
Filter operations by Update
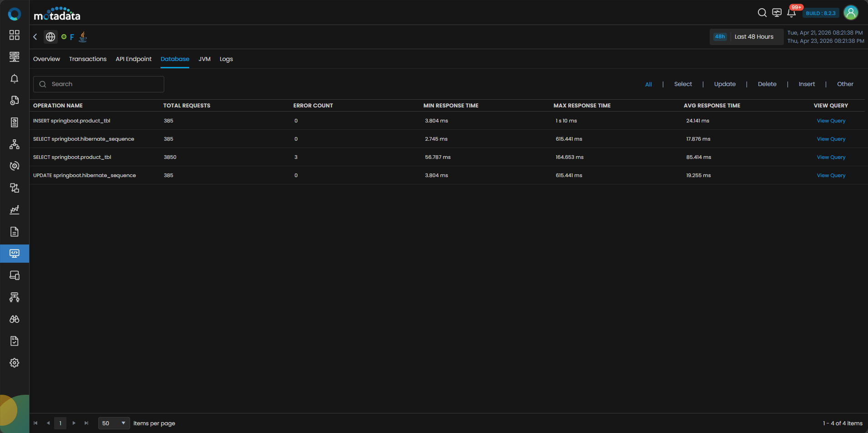725,84
